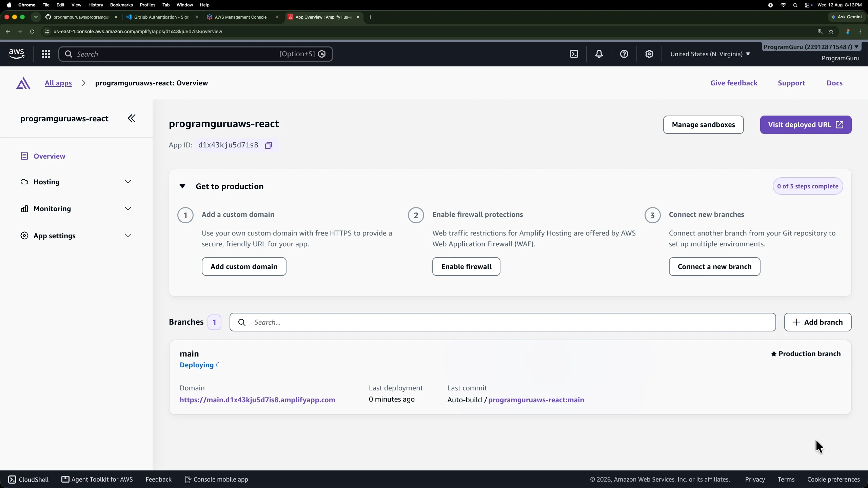Click Manage sandboxes button
The width and height of the screenshot is (868, 488).
(703, 125)
